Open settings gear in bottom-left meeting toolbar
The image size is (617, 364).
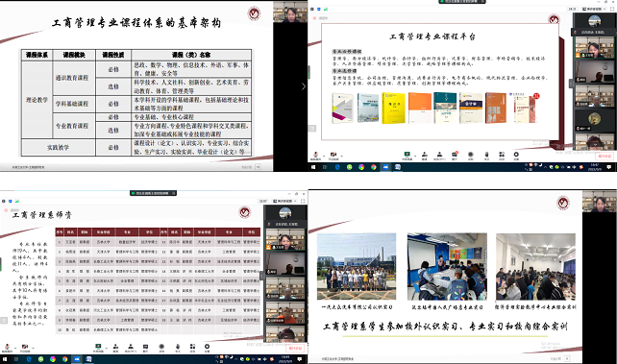pos(207,347)
